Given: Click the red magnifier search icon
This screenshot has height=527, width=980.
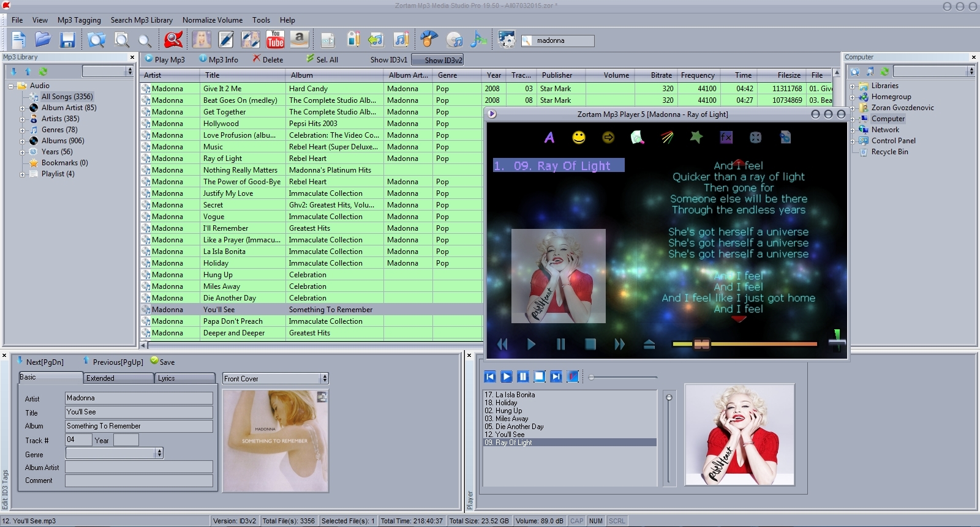Looking at the screenshot, I should [x=173, y=40].
